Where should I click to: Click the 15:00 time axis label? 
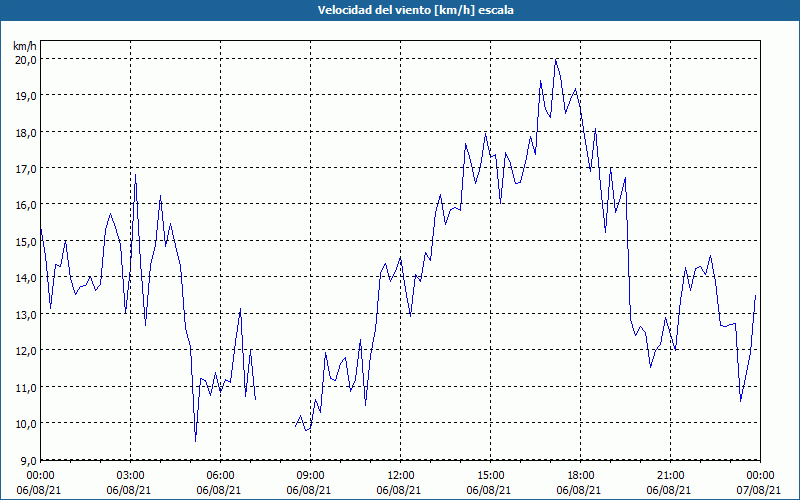point(490,476)
